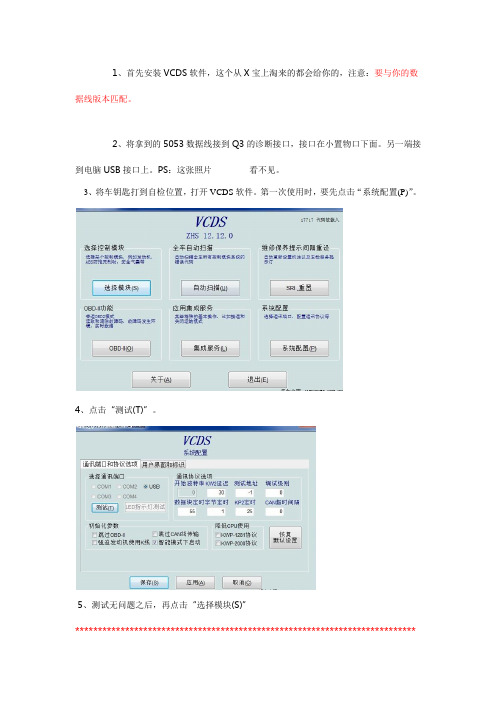The height and width of the screenshot is (702, 496).
Task: Click the 降低CPU使用 group label
Action: click(x=232, y=526)
